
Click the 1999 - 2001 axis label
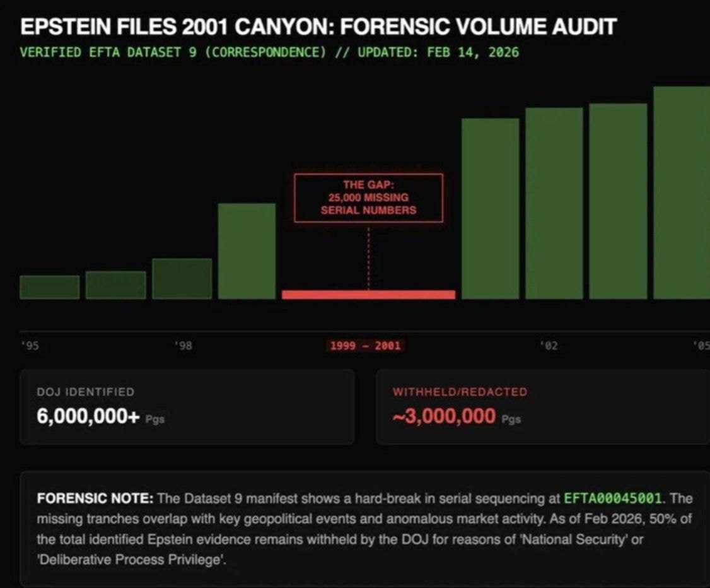pyautogui.click(x=365, y=346)
